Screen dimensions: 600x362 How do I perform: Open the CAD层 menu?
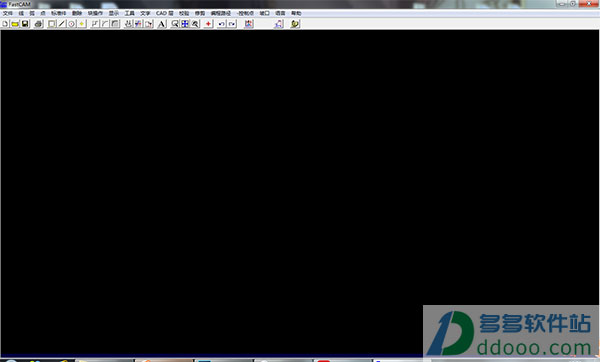coord(165,13)
